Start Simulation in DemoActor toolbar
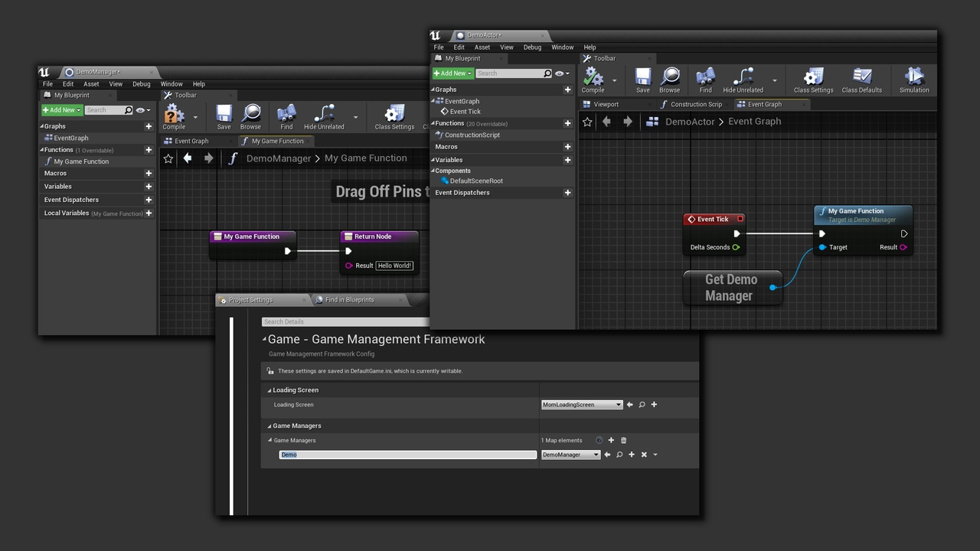The height and width of the screenshot is (551, 980). coord(914,80)
